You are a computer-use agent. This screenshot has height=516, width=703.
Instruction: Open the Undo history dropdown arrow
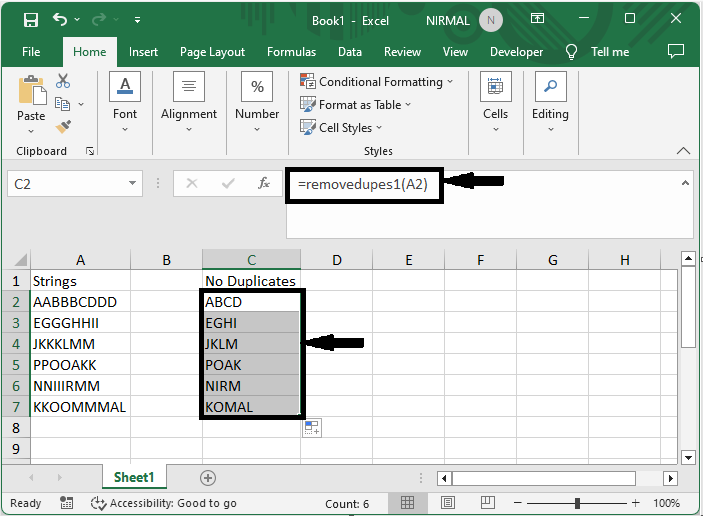point(77,19)
